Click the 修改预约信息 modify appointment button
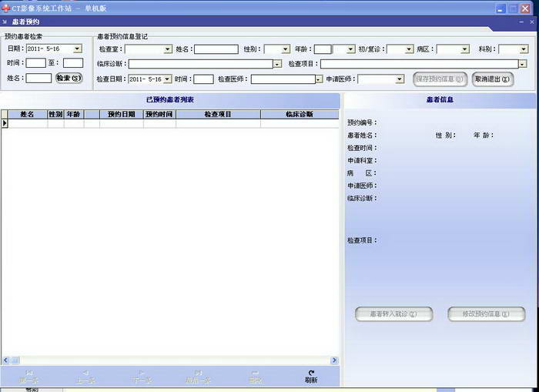Image resolution: width=539 pixels, height=392 pixels. point(486,314)
